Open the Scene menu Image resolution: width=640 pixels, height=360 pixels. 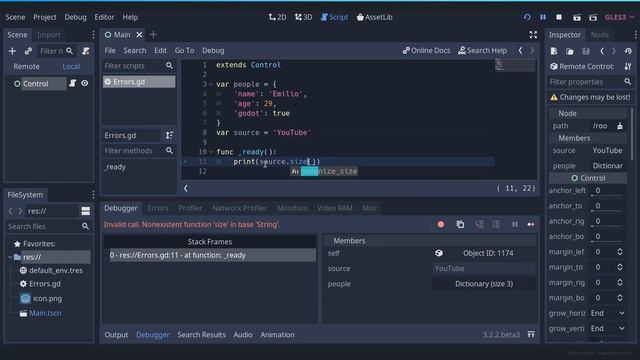[15, 17]
